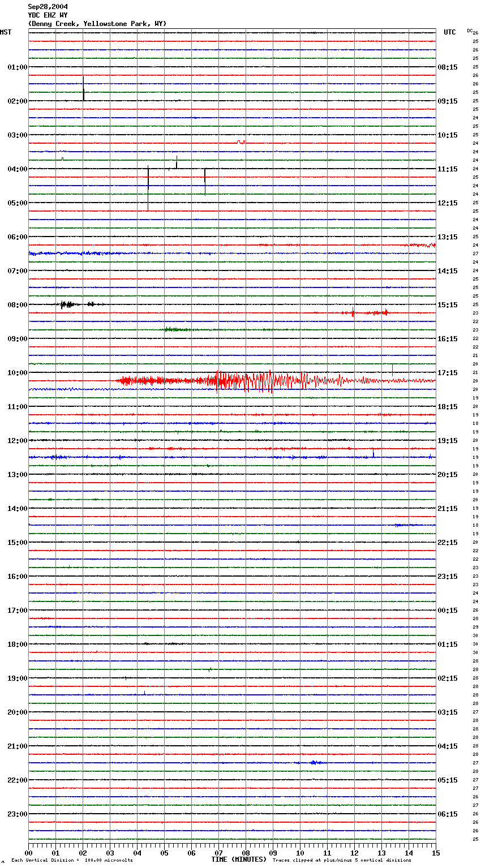The width and height of the screenshot is (481, 868).
Task: Click the 11 tick on the bottom minutes axis
Action: click(x=327, y=853)
